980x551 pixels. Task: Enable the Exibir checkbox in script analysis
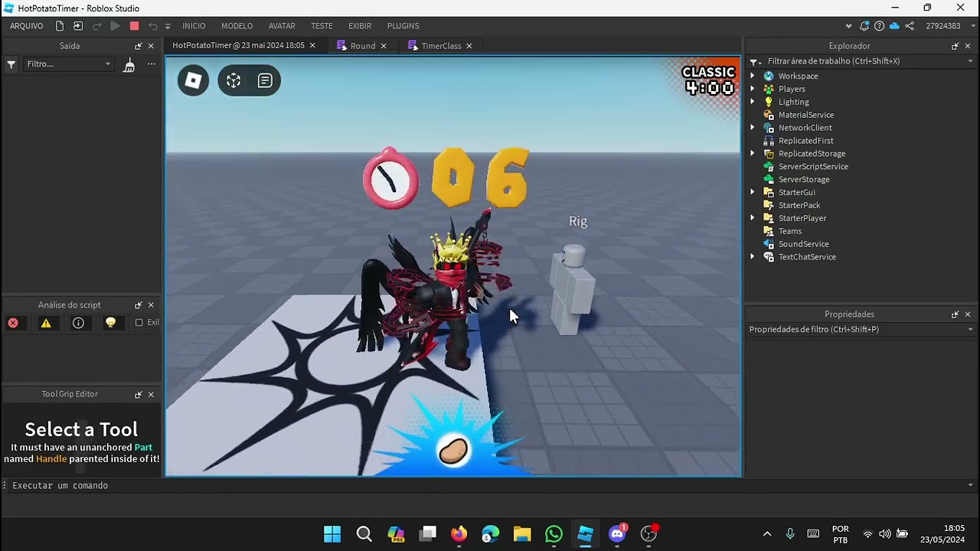tap(139, 323)
